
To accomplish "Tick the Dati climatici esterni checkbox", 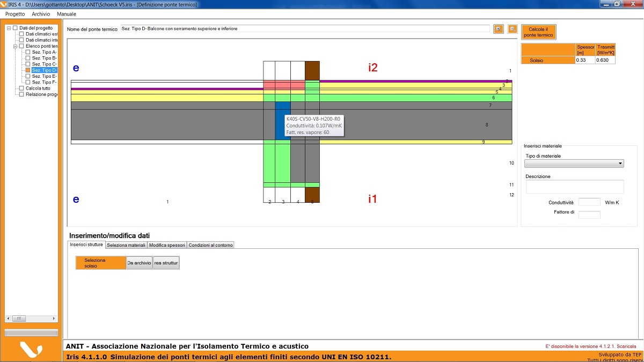I will click(21, 34).
